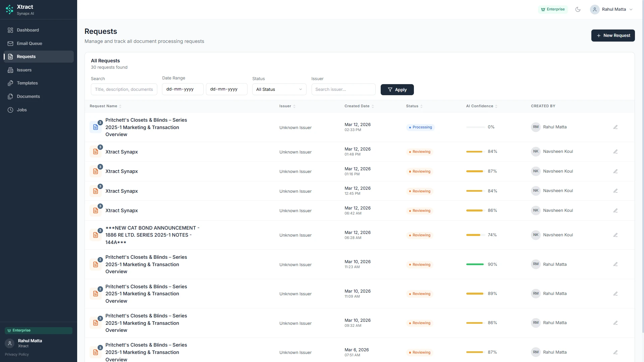Click the New Request button
The image size is (644, 362).
tap(613, 36)
